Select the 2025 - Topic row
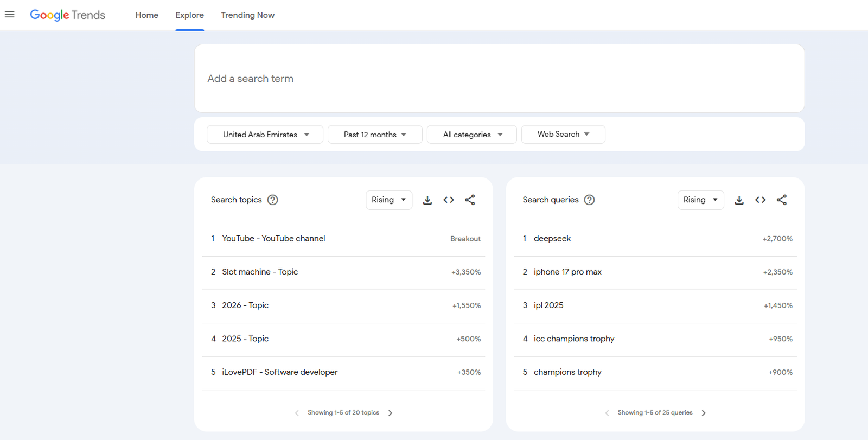 point(343,339)
